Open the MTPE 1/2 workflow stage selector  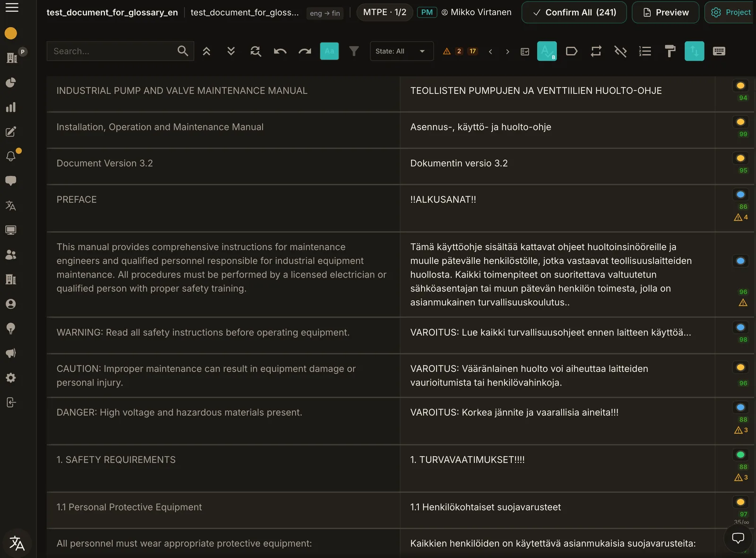click(385, 12)
